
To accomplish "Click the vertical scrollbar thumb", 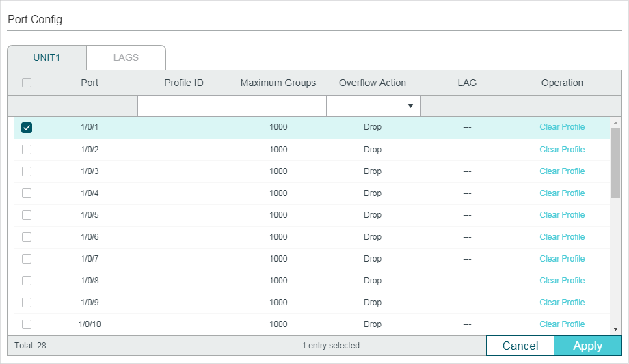I will tap(615, 163).
